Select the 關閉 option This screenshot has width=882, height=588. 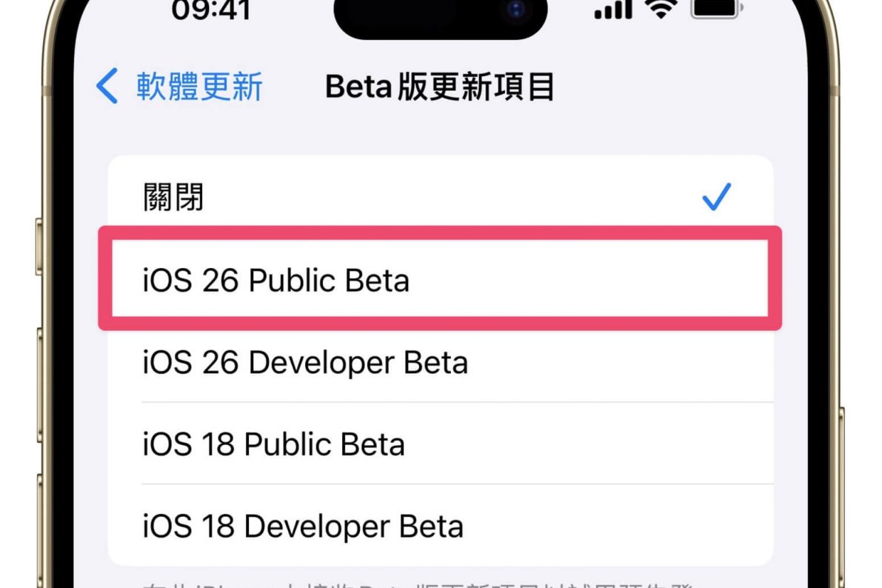pos(174,197)
